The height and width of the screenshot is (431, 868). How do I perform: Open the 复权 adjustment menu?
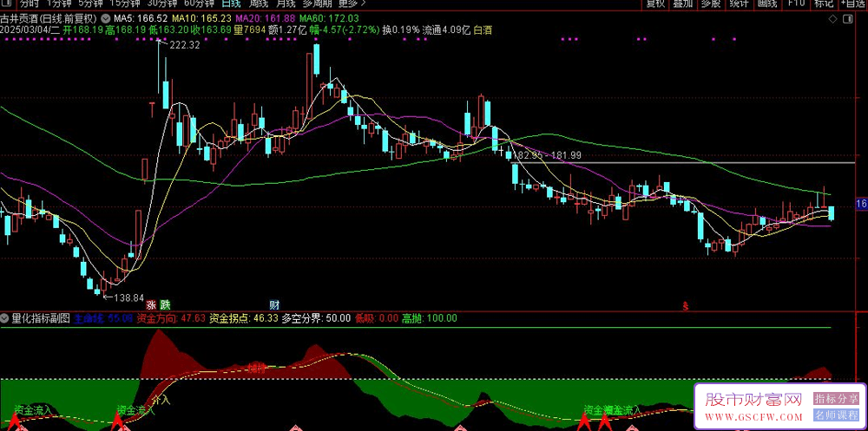tap(655, 3)
